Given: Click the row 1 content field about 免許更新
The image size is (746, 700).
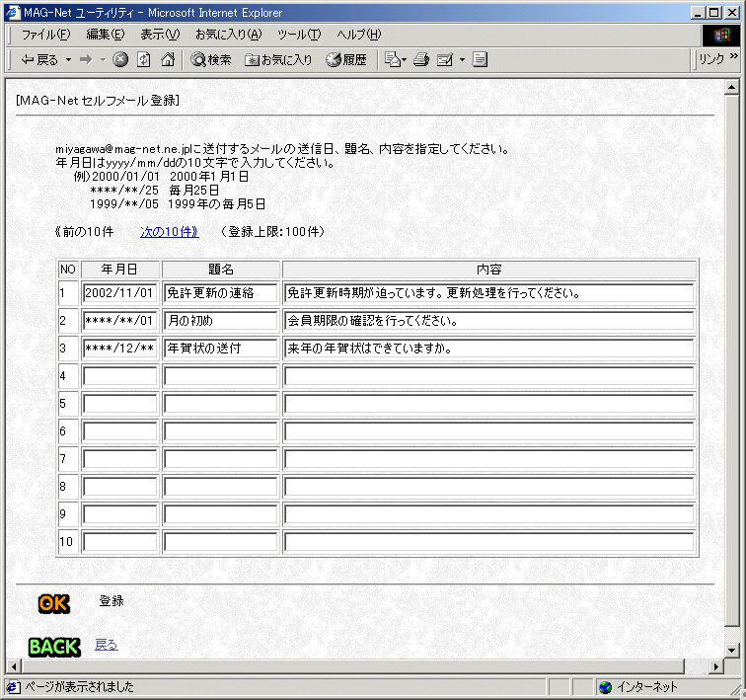Looking at the screenshot, I should tap(488, 293).
